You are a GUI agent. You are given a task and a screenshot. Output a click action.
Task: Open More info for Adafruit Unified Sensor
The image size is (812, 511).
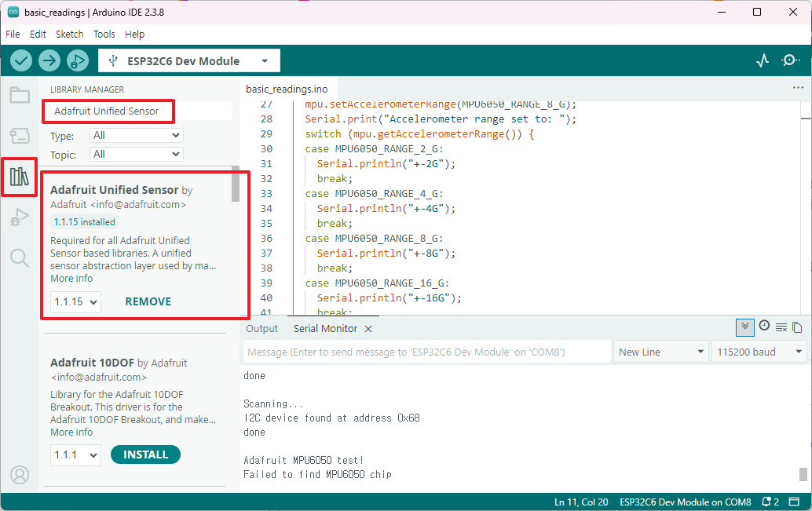(71, 279)
